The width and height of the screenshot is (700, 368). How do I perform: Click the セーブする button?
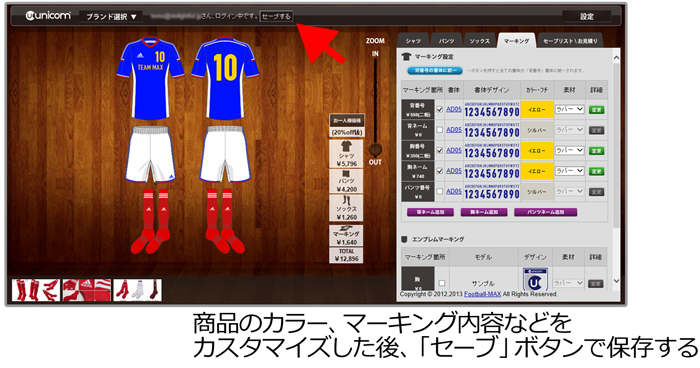[x=276, y=16]
